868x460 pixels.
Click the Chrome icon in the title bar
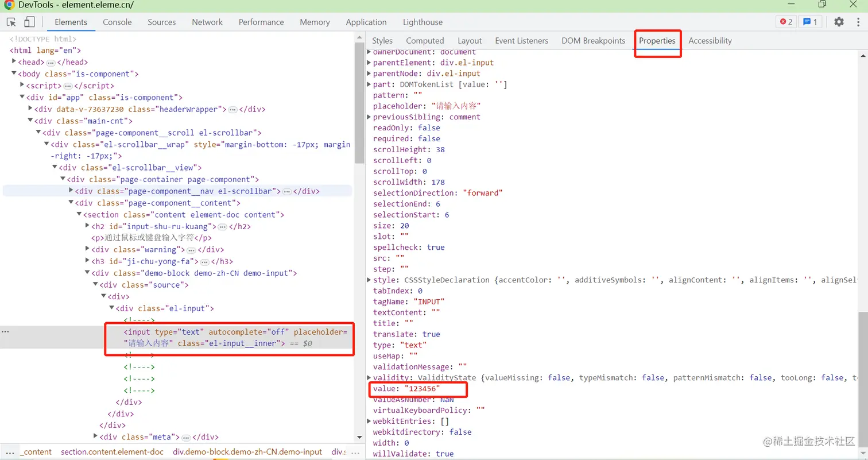[x=9, y=5]
